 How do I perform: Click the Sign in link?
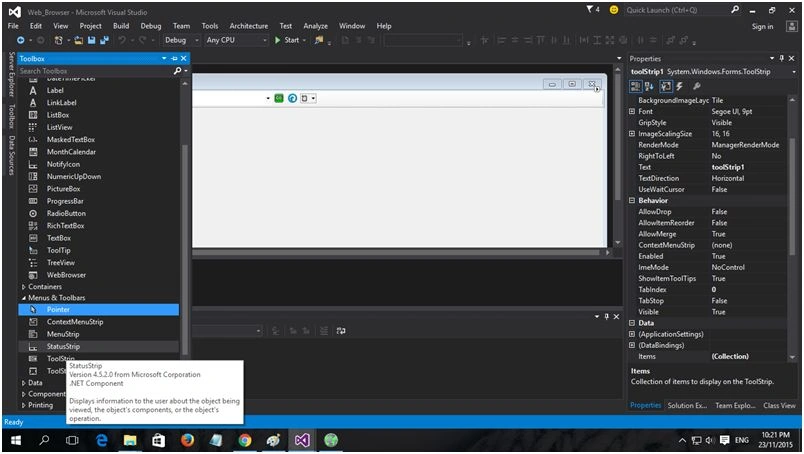pos(762,27)
